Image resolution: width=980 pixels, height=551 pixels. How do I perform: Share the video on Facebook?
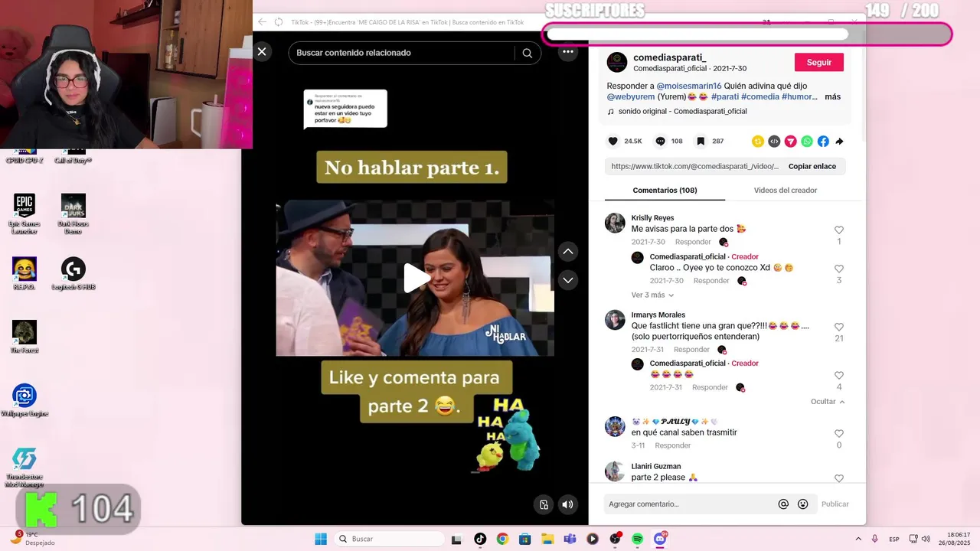[823, 142]
